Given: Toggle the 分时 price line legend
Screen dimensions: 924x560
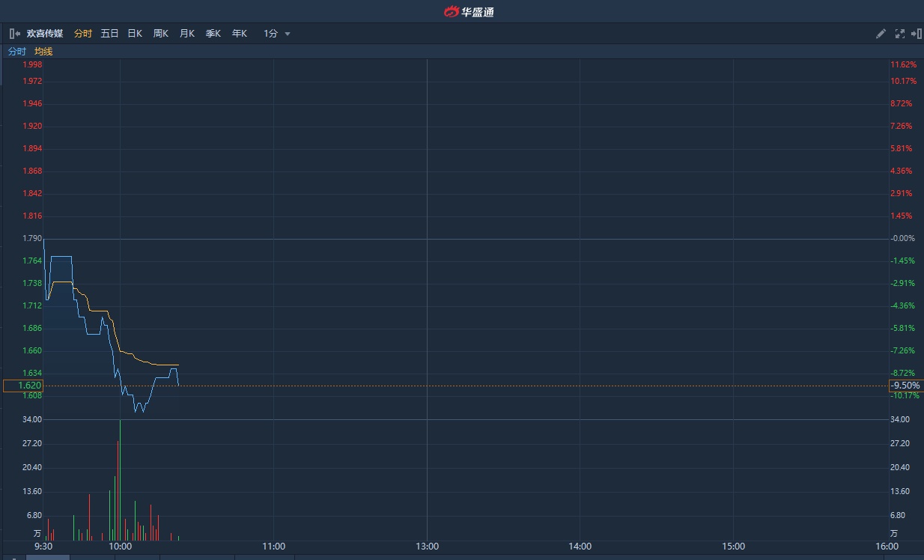Looking at the screenshot, I should point(16,52).
